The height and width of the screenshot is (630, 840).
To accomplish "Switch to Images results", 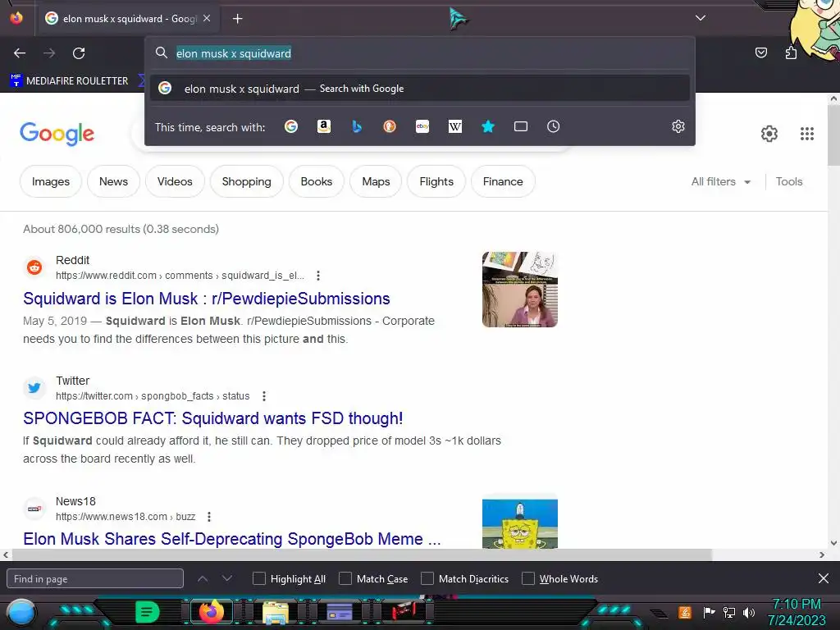I will pyautogui.click(x=50, y=181).
